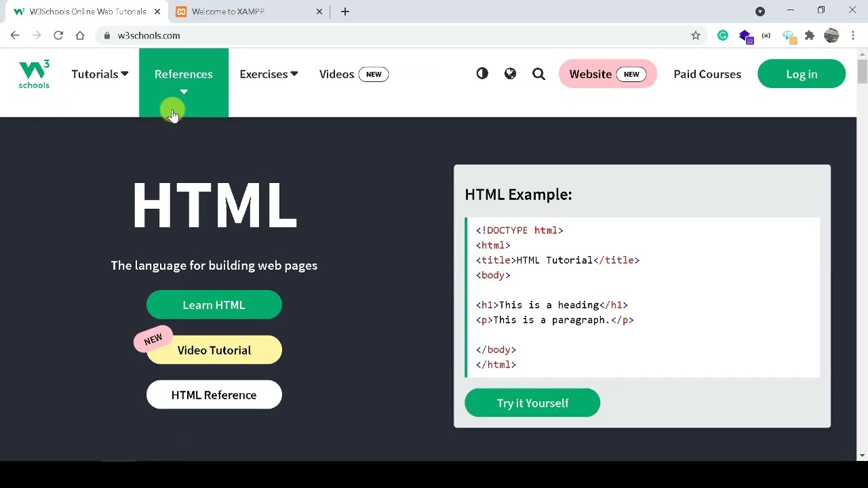Click the '<p>This is a paragraph.</p>' line
Image resolution: width=868 pixels, height=488 pixels.
click(x=555, y=320)
